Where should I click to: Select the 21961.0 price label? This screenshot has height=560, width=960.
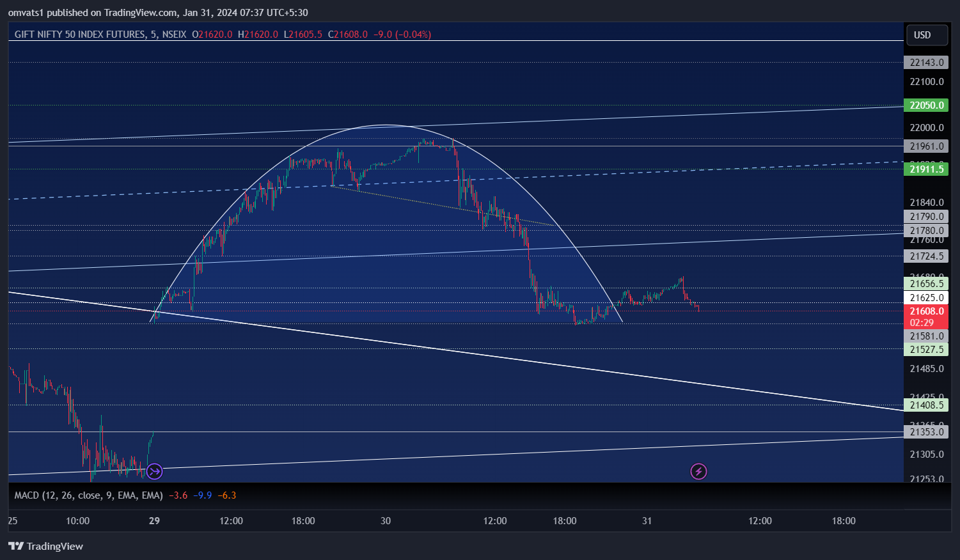(x=926, y=146)
